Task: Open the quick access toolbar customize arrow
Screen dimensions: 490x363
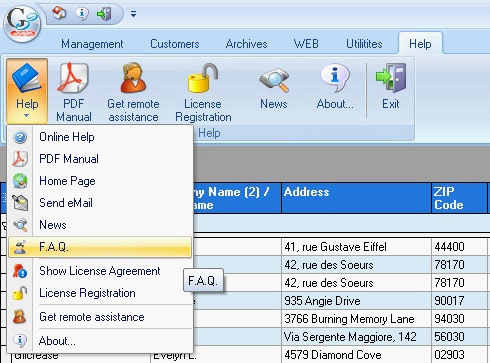Action: click(x=133, y=14)
